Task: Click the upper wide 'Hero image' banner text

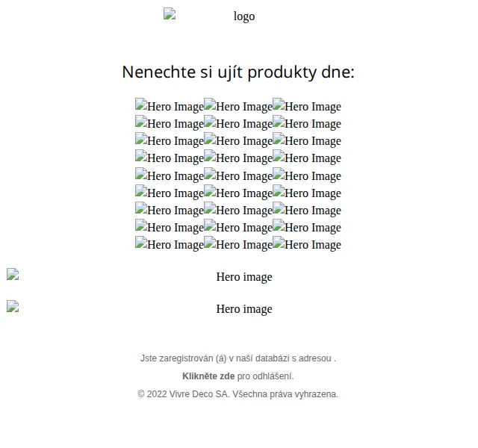Action: click(244, 277)
